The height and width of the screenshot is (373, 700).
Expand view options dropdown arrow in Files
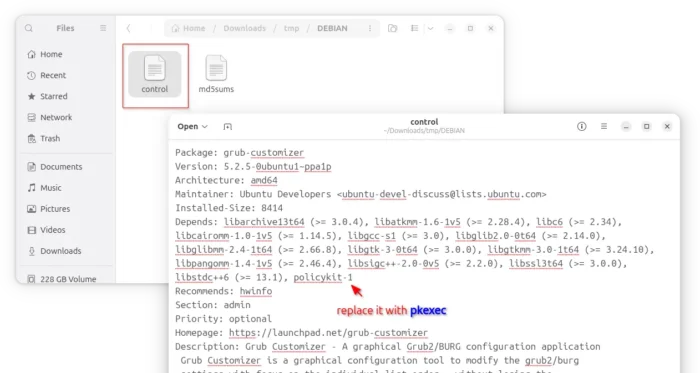430,28
